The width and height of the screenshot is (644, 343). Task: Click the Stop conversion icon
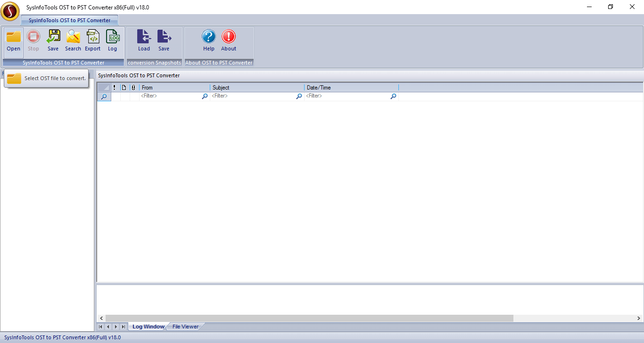point(33,41)
